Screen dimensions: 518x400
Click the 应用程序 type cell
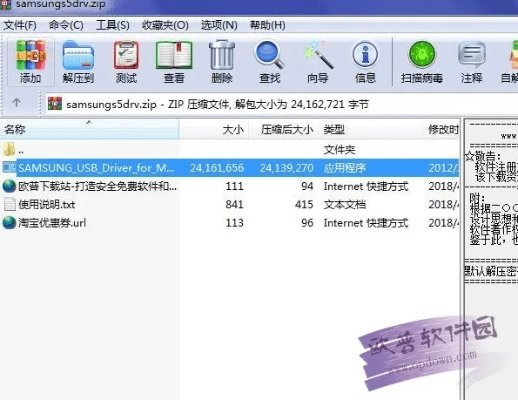click(345, 168)
